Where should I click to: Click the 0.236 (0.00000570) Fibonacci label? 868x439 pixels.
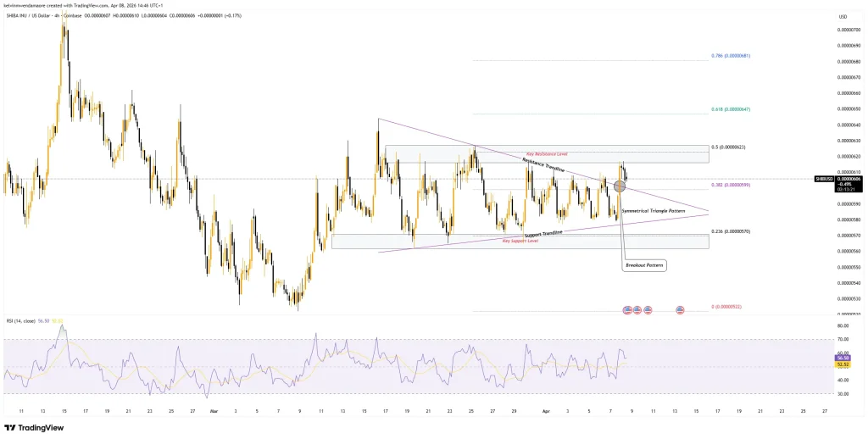tap(731, 231)
